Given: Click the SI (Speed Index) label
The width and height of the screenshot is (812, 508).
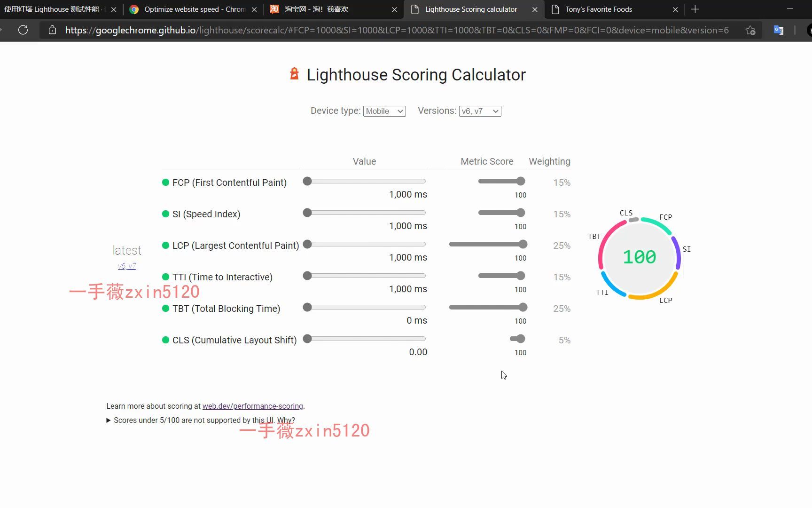Looking at the screenshot, I should [206, 214].
